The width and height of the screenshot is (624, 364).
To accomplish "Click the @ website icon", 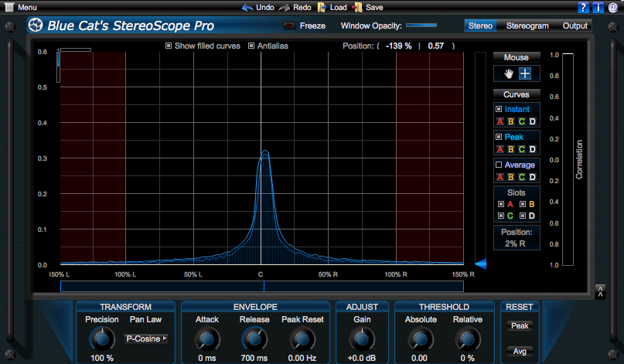I will tap(613, 7).
